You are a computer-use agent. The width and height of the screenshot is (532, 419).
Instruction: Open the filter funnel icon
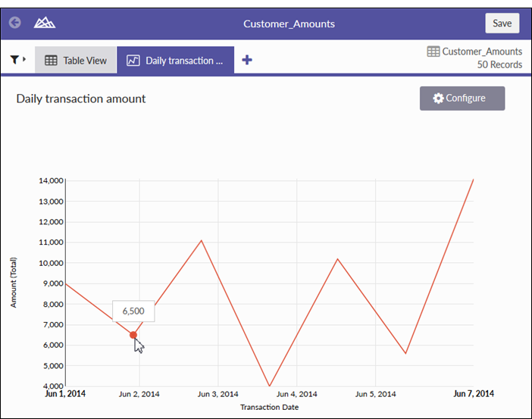14,59
